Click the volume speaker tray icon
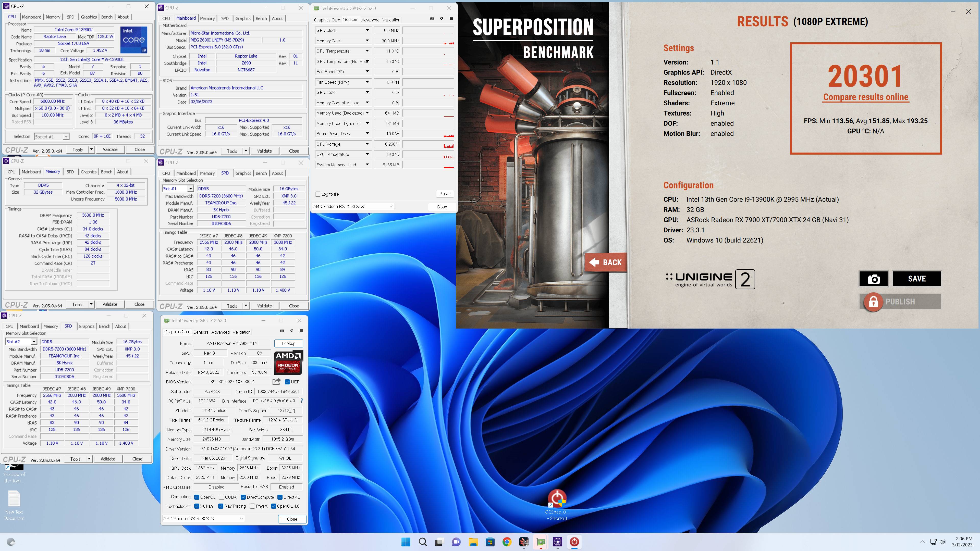Image resolution: width=980 pixels, height=551 pixels. click(x=942, y=542)
